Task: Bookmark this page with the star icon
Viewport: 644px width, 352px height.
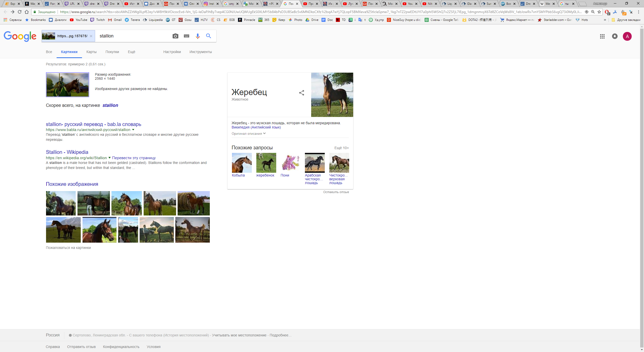Action: (599, 12)
